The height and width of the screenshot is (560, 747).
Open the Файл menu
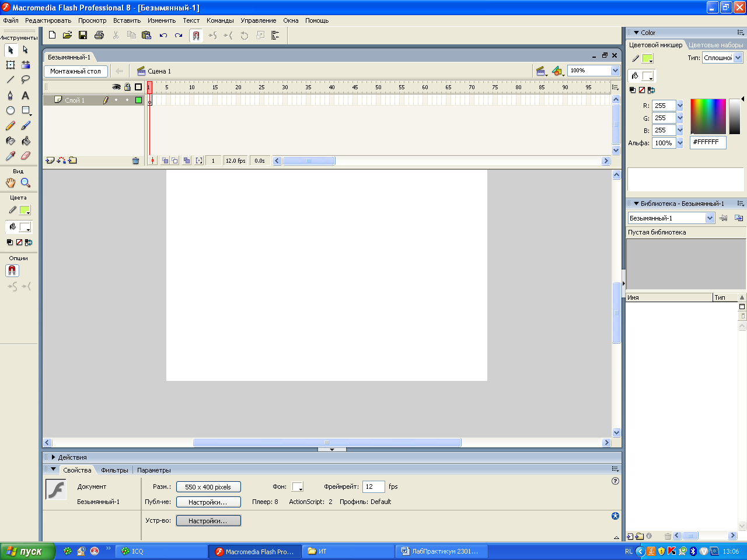11,20
